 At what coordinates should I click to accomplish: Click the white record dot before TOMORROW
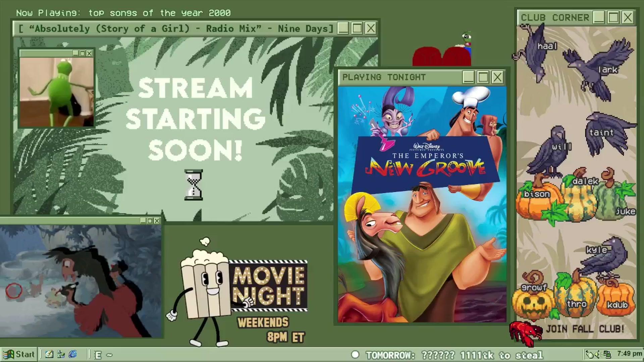click(355, 355)
